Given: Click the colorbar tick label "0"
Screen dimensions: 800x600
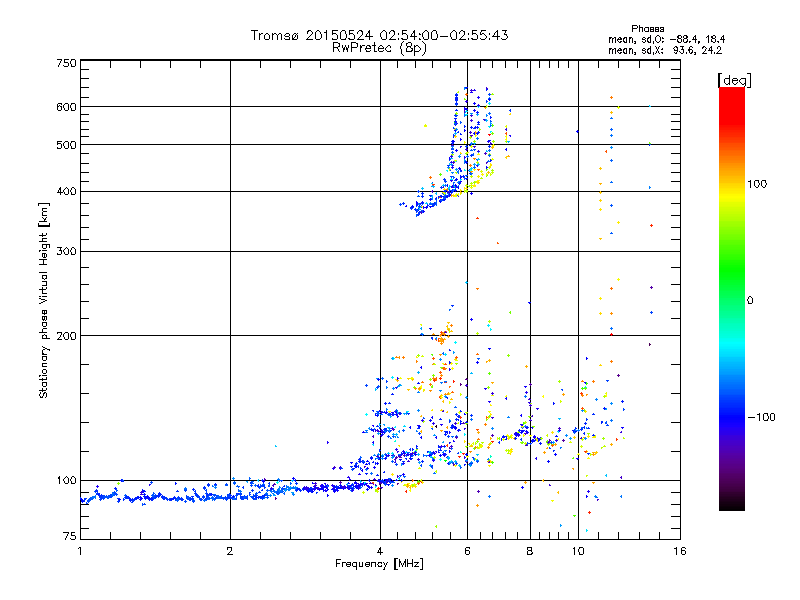Looking at the screenshot, I should tap(750, 301).
